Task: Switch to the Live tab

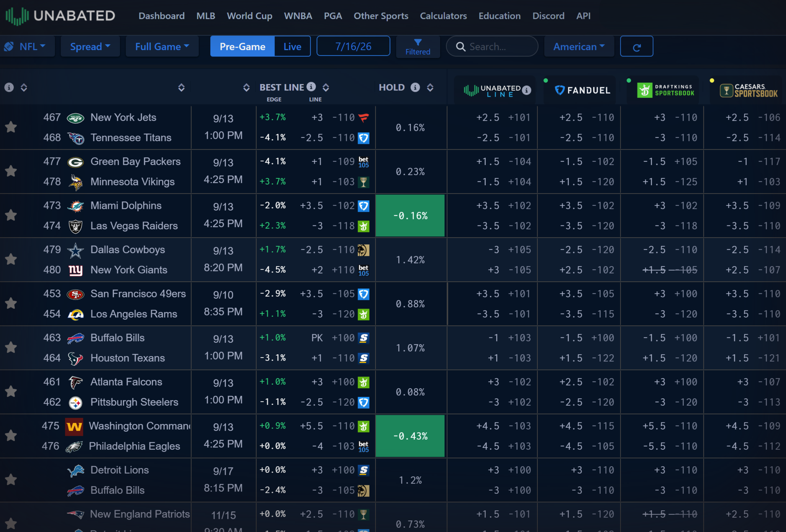Action: click(x=293, y=46)
